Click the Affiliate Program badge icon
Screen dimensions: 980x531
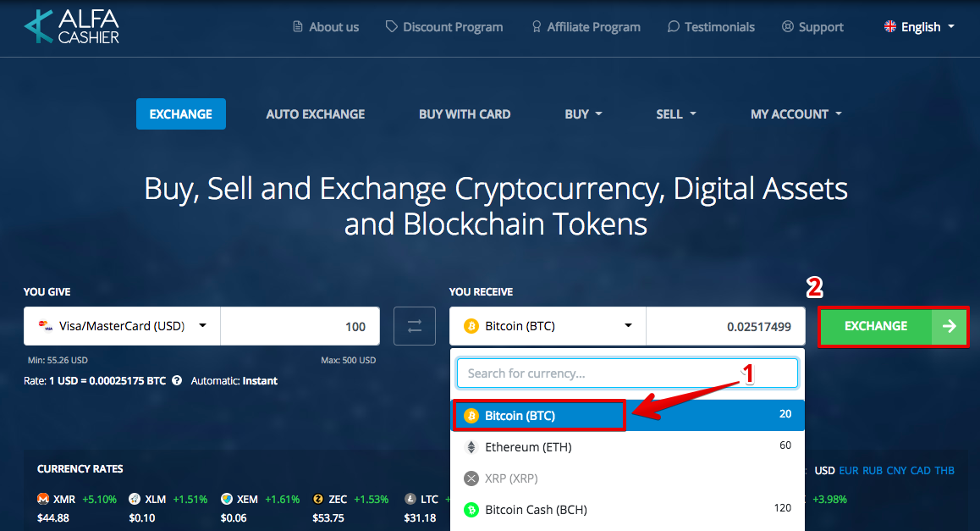(537, 26)
